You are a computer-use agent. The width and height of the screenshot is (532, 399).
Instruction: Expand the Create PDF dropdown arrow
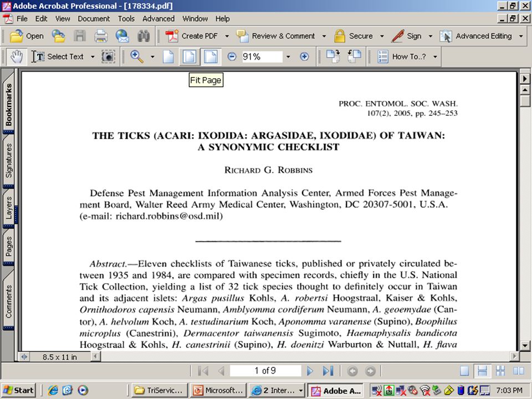coord(227,36)
